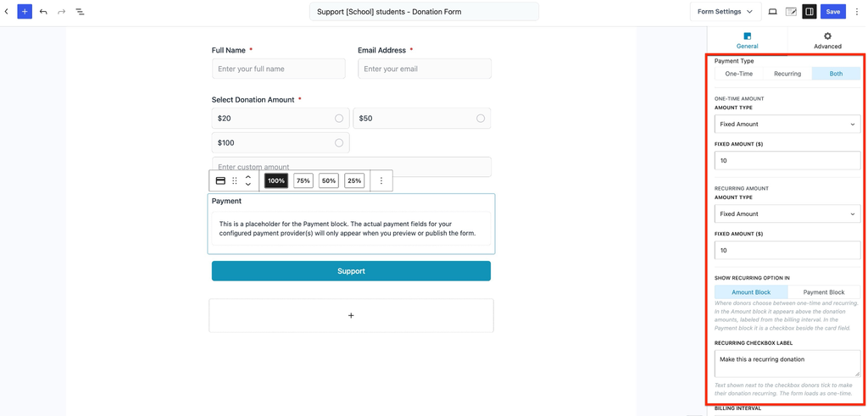The image size is (868, 416).
Task: Toggle the settings sidebar panel icon
Action: tap(810, 12)
